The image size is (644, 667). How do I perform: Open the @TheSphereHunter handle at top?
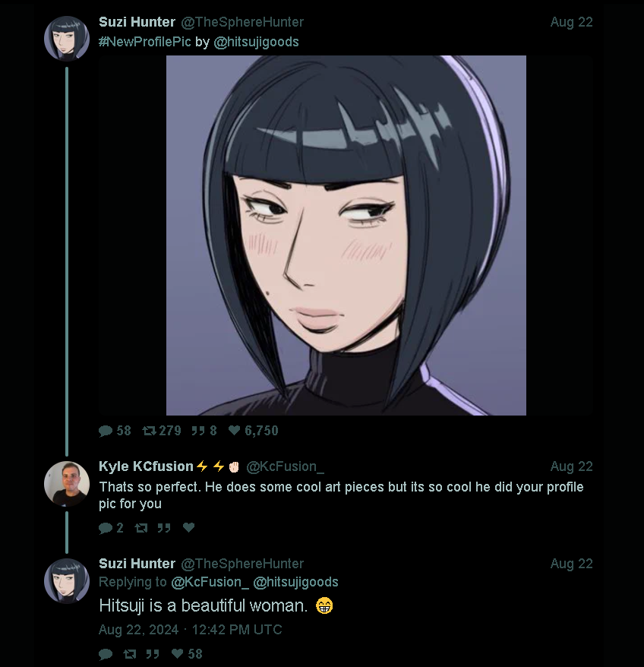[242, 22]
